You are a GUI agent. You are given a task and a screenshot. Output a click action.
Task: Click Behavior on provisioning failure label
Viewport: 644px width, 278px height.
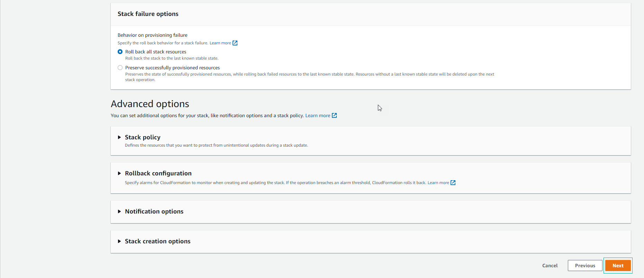[153, 35]
